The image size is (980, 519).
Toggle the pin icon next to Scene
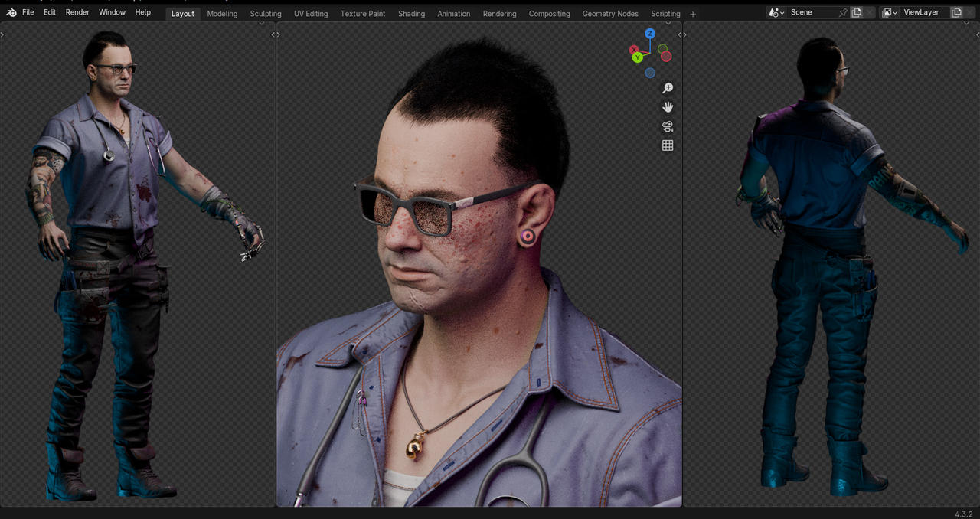click(844, 12)
